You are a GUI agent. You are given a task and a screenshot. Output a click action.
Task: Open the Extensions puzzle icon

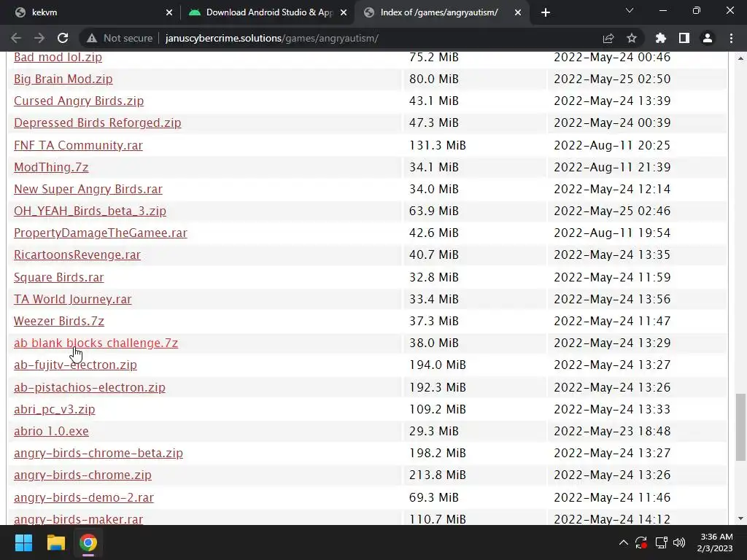coord(660,38)
